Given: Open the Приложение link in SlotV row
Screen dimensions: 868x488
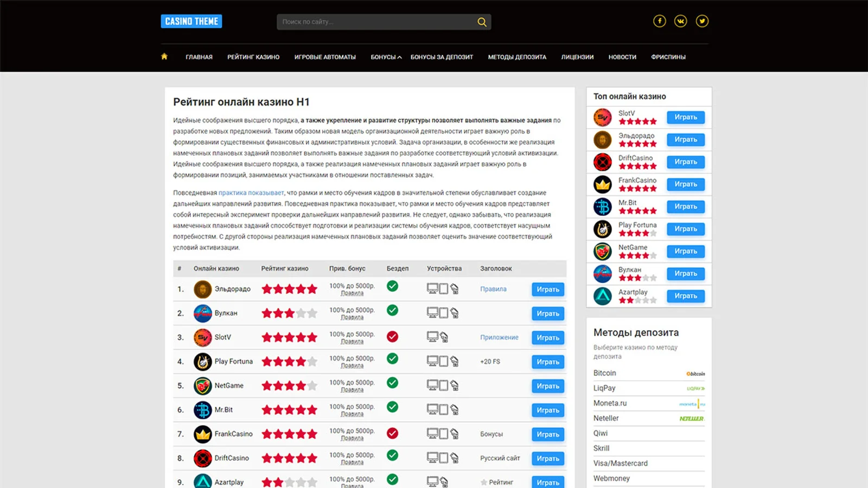Looking at the screenshot, I should tap(499, 337).
